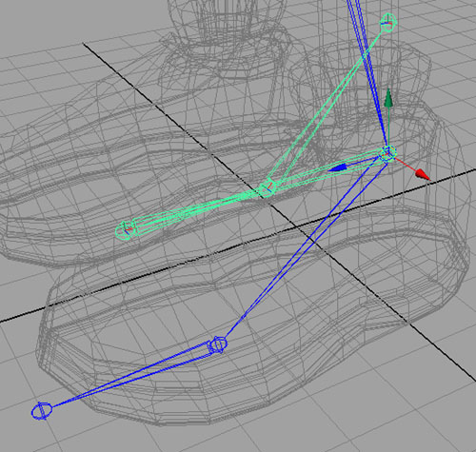Image resolution: width=476 pixels, height=452 pixels.
Task: Select green bone from top joint to ball
Action: pos(327,105)
